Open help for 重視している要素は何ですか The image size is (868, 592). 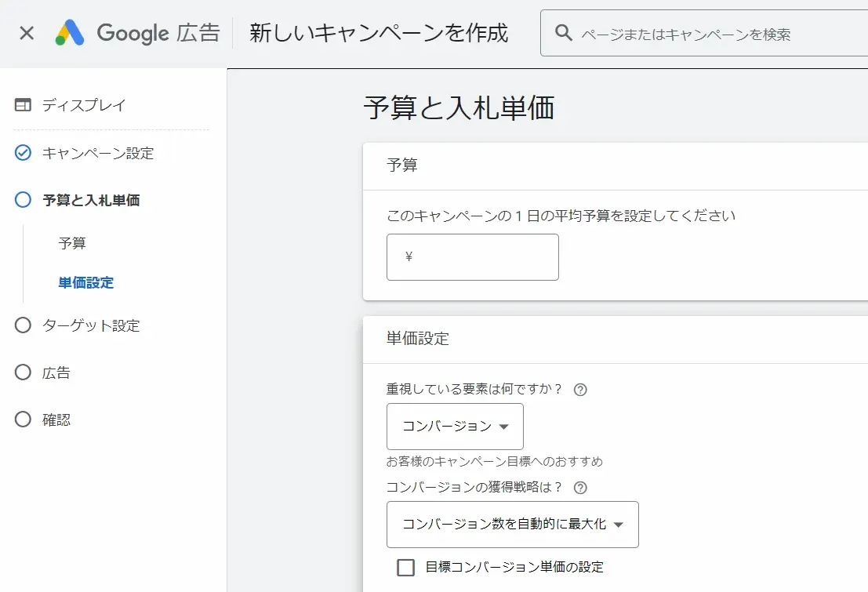580,390
